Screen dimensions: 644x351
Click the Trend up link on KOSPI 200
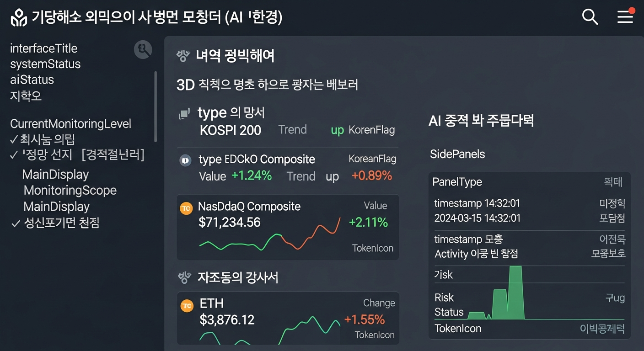(x=337, y=130)
